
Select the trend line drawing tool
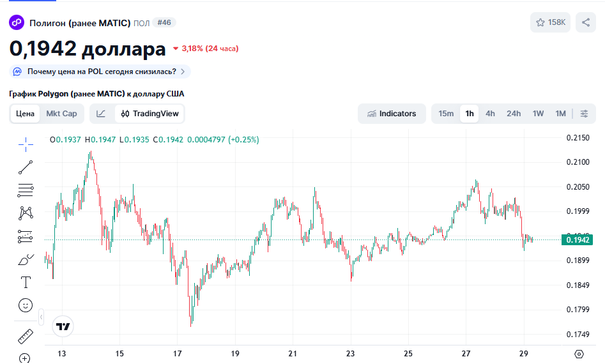coord(26,167)
